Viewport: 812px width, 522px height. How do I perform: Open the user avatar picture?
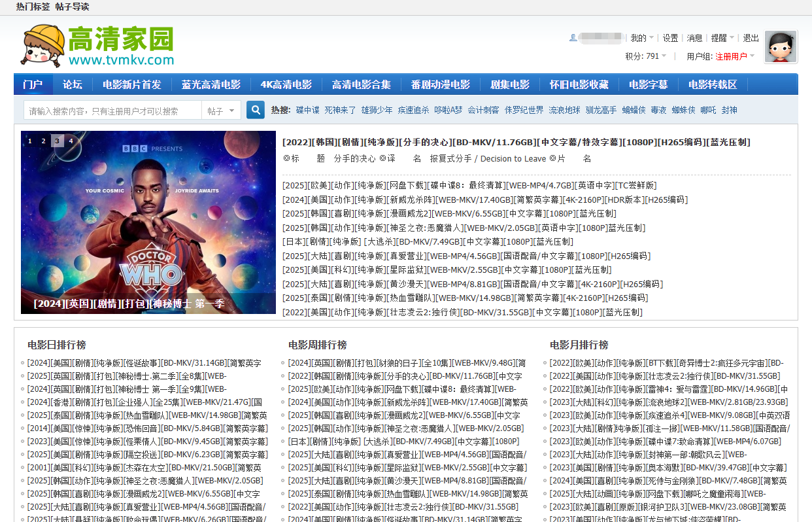pyautogui.click(x=781, y=46)
